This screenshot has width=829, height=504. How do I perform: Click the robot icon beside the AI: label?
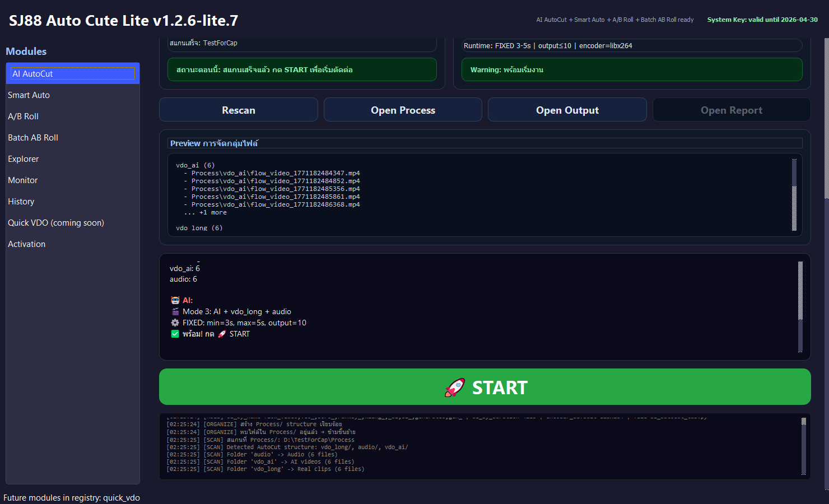[x=175, y=301]
